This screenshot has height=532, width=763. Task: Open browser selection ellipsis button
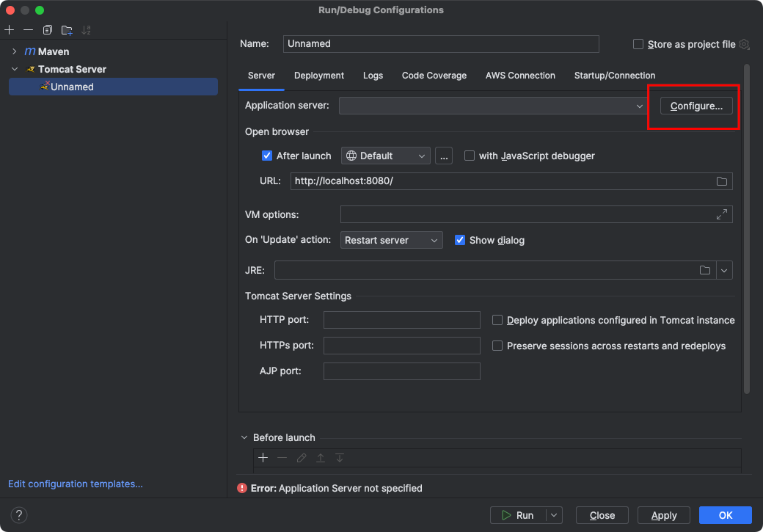443,156
